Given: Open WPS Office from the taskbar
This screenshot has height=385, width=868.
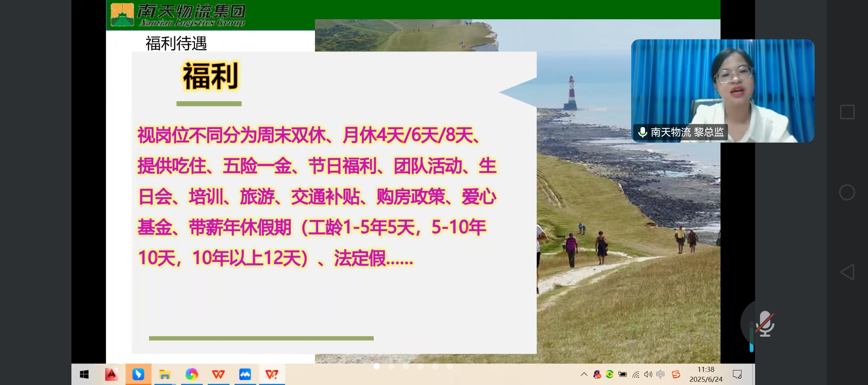Looking at the screenshot, I should click(x=218, y=374).
